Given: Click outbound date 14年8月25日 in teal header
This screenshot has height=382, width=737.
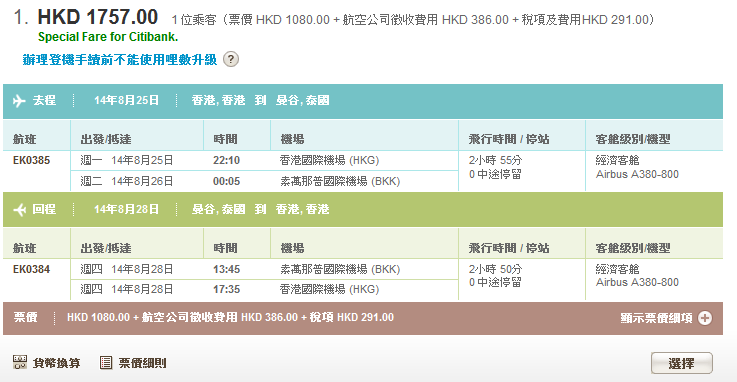Looking at the screenshot, I should 126,101.
